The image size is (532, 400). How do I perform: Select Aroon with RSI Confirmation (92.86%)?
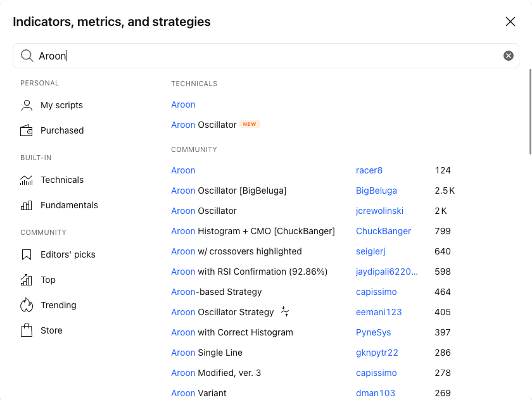[250, 272]
